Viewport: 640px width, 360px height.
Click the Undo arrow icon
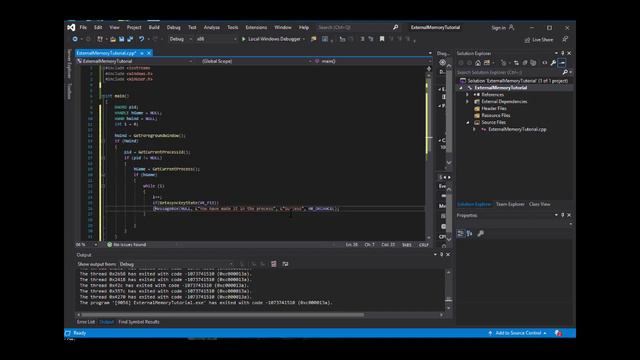(141, 39)
